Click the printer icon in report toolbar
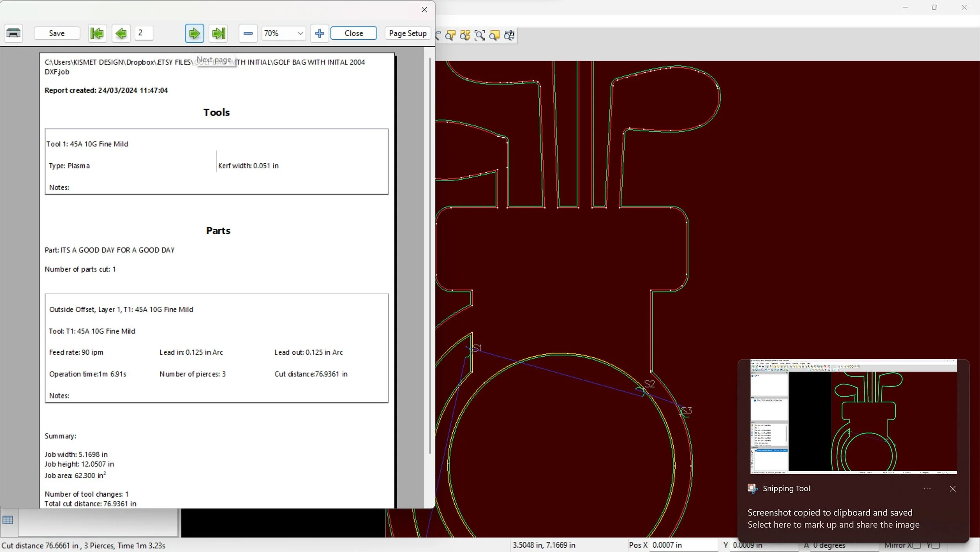Viewport: 980px width, 552px height. coord(13,33)
